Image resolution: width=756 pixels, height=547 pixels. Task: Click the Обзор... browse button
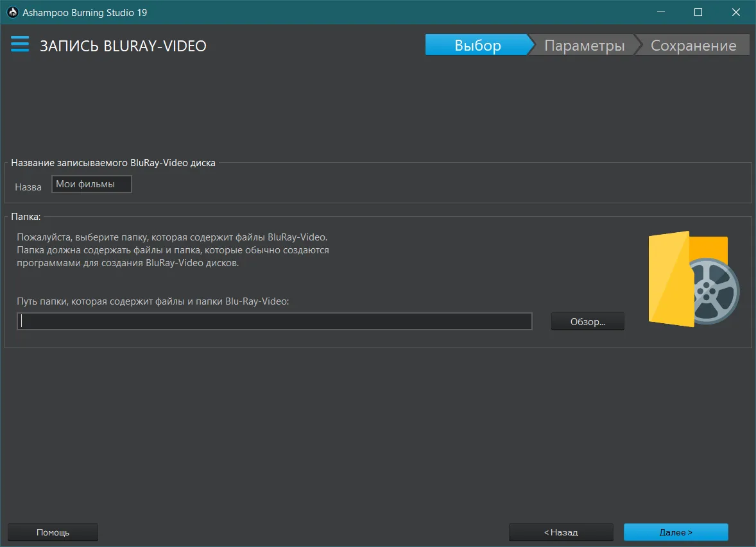[587, 321]
